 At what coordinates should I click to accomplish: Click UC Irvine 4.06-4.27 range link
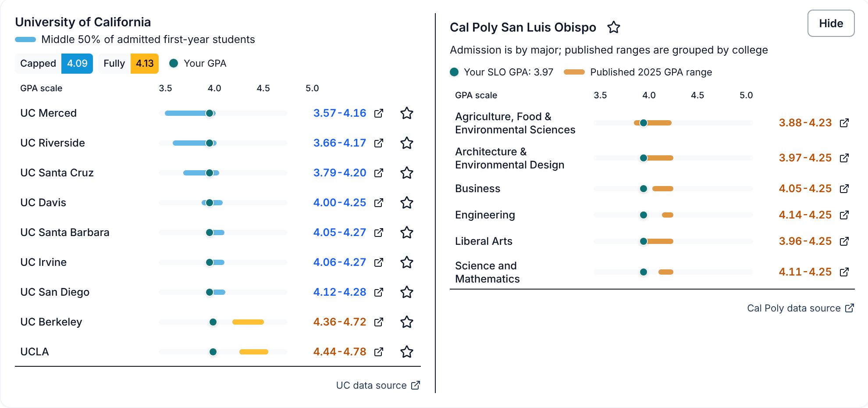pos(340,262)
